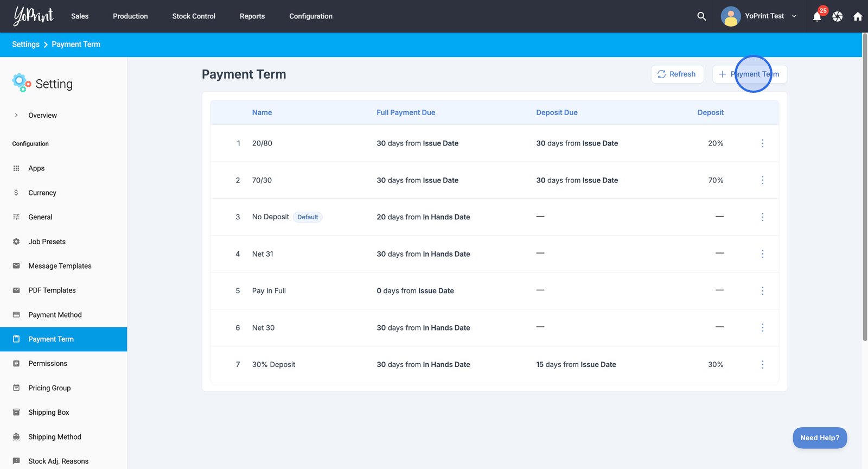Click the search magnifier icon
This screenshot has height=469, width=868.
(x=701, y=16)
